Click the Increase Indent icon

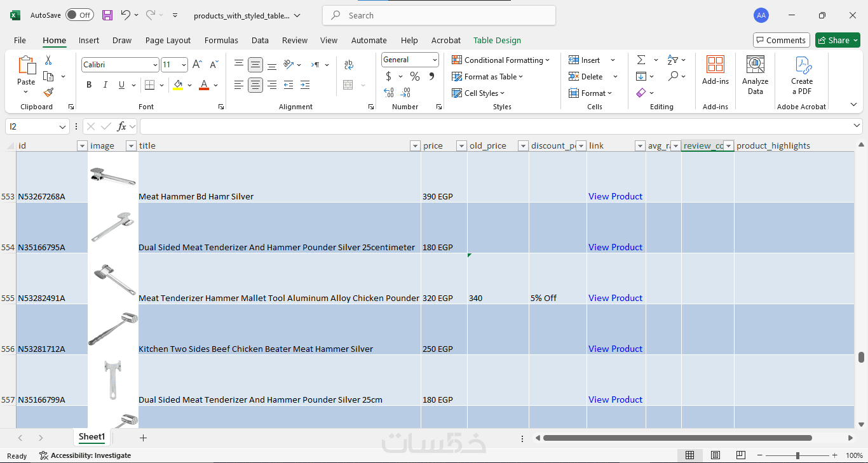click(305, 85)
